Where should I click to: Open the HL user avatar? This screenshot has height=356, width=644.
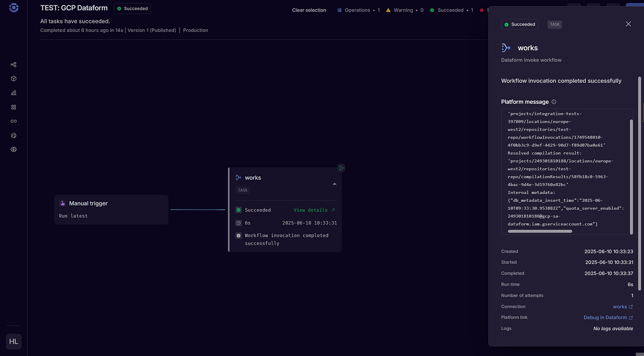tap(14, 341)
